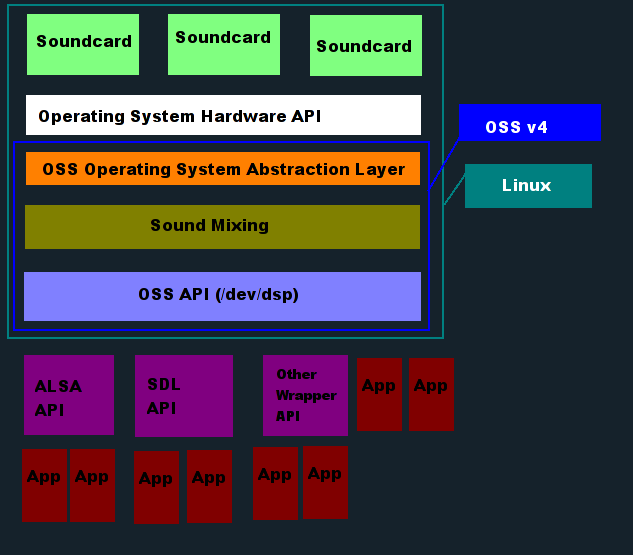
Task: Click the orange OSS Operating System Abstraction Layer
Action: click(223, 169)
